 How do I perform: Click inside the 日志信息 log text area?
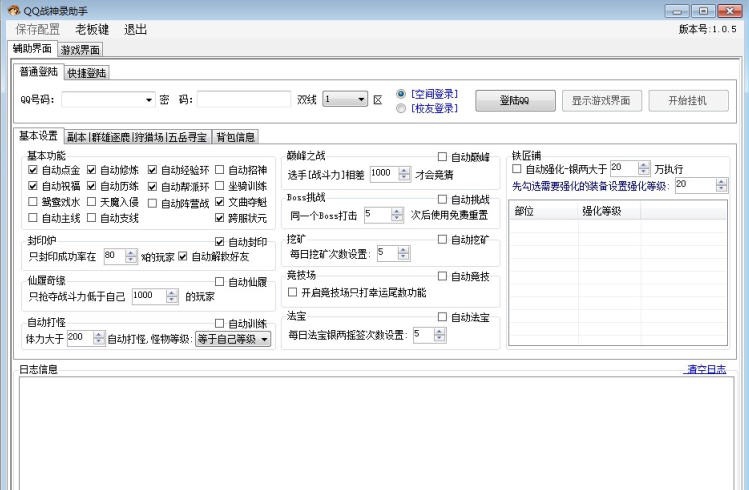376,433
